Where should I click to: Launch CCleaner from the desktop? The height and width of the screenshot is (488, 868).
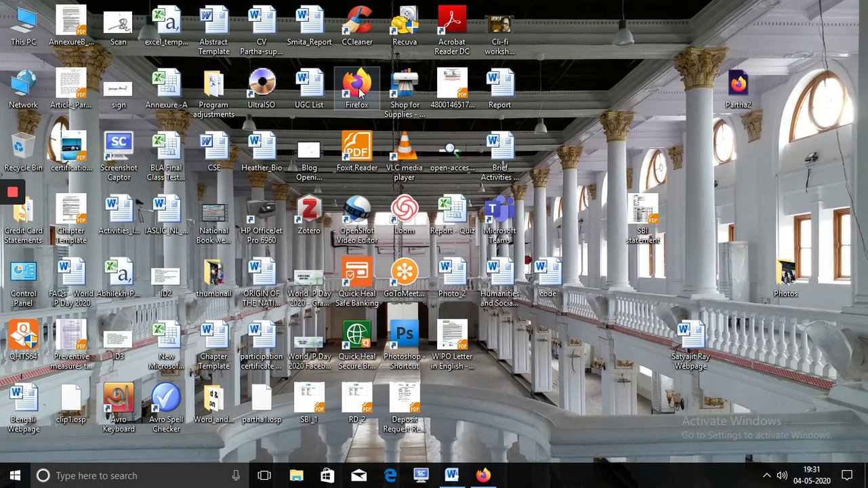(357, 27)
